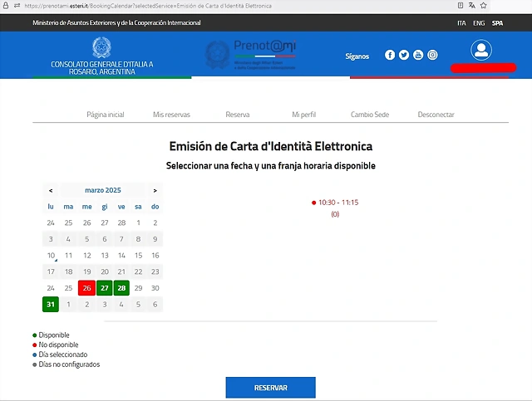Open the YouTube social icon
The image size is (532, 401).
[x=418, y=55]
